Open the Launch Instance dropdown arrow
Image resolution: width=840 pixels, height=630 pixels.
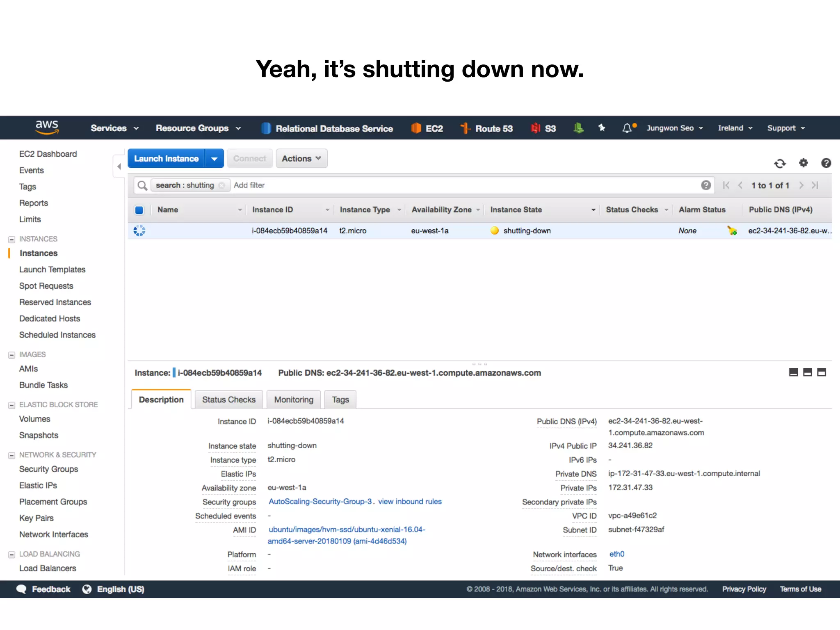click(x=214, y=159)
